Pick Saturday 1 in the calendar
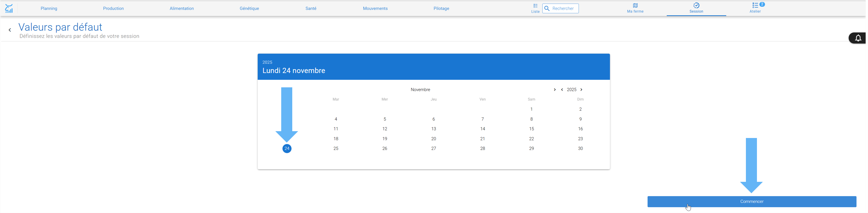 pyautogui.click(x=531, y=109)
